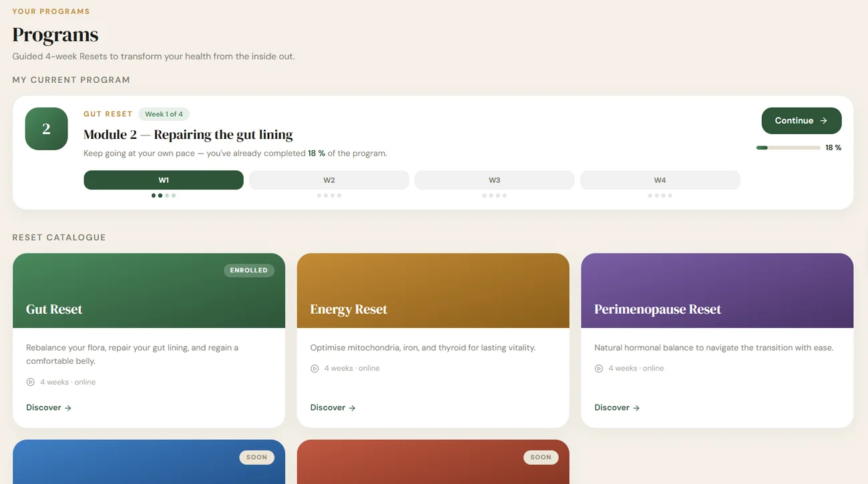The height and width of the screenshot is (484, 868).
Task: Click the YOUR PROGRAMS label
Action: point(51,11)
